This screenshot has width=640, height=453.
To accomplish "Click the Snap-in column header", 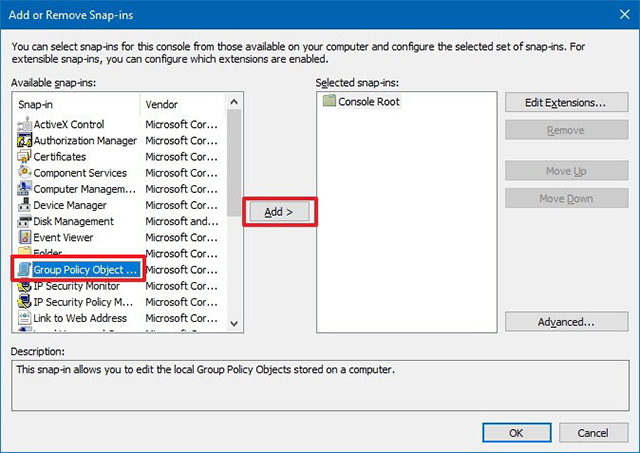I will pyautogui.click(x=77, y=104).
